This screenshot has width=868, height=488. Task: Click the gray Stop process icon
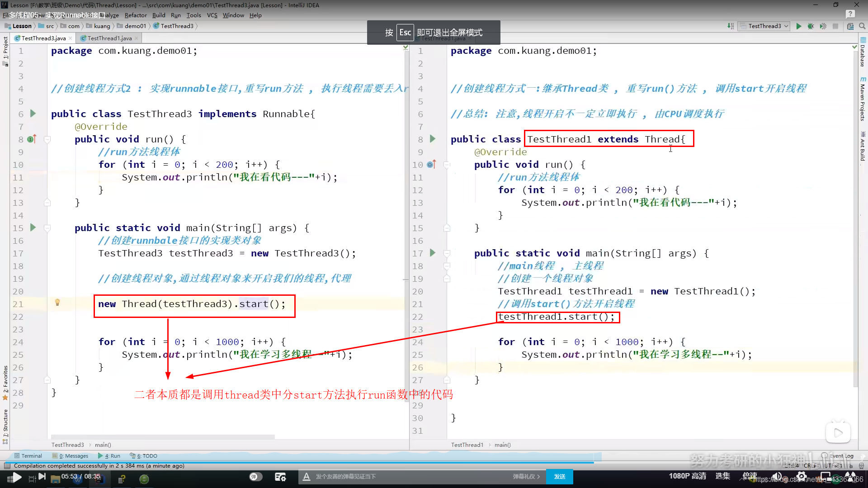click(835, 26)
